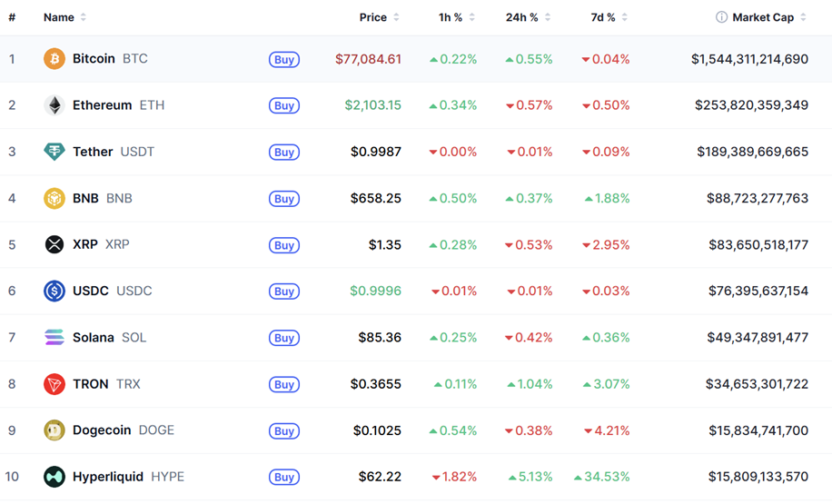Click Solana market cap $49,347,891,477
The height and width of the screenshot is (504, 832).
click(758, 338)
